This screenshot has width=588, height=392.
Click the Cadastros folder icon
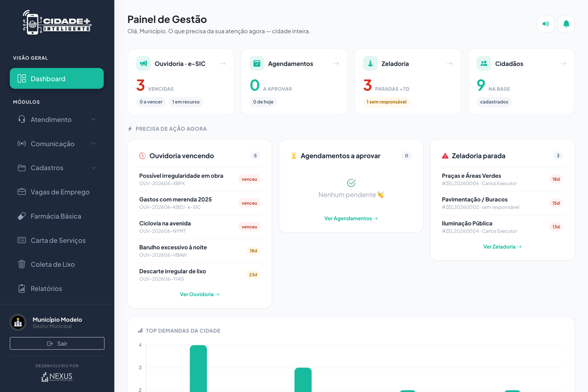coord(22,168)
